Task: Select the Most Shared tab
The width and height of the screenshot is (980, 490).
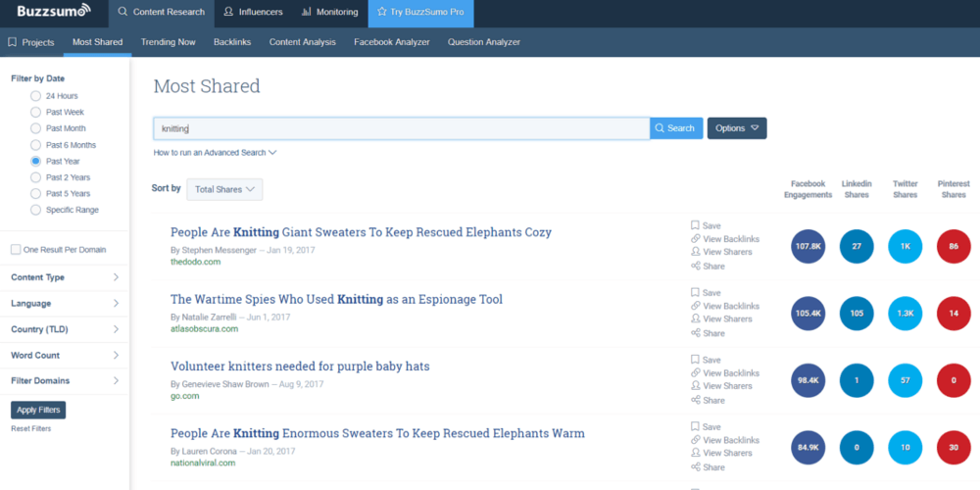Action: 97,42
